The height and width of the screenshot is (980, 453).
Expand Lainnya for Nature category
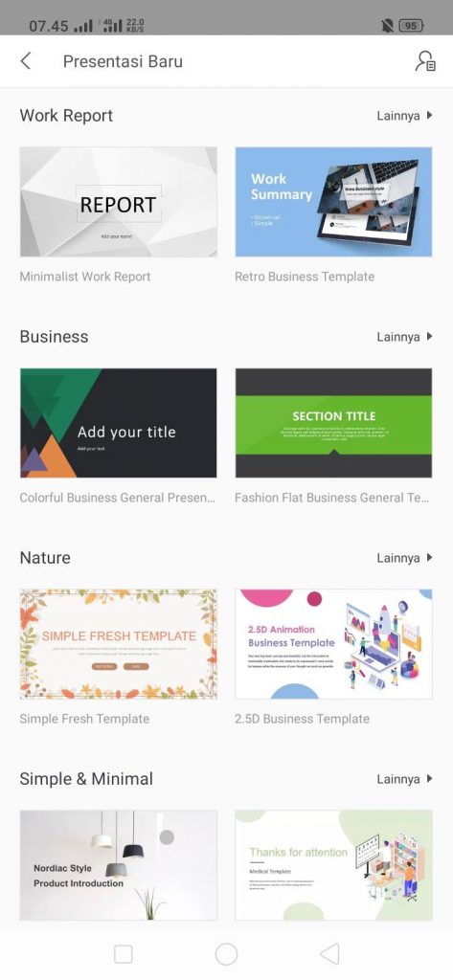(405, 558)
